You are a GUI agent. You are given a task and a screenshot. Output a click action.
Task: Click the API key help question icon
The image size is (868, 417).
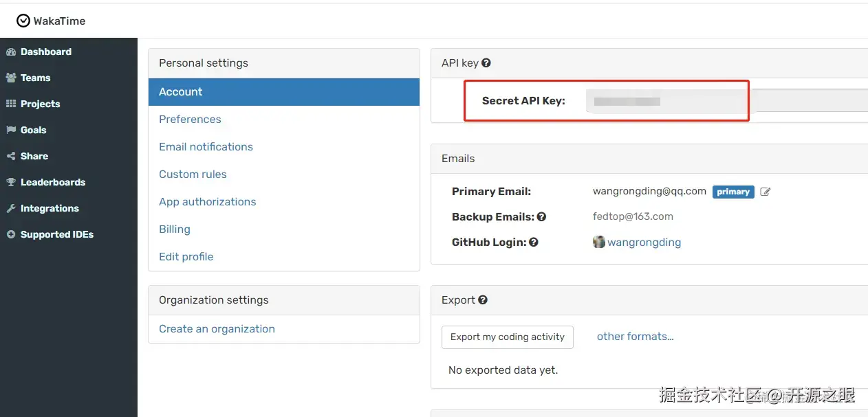(x=486, y=63)
